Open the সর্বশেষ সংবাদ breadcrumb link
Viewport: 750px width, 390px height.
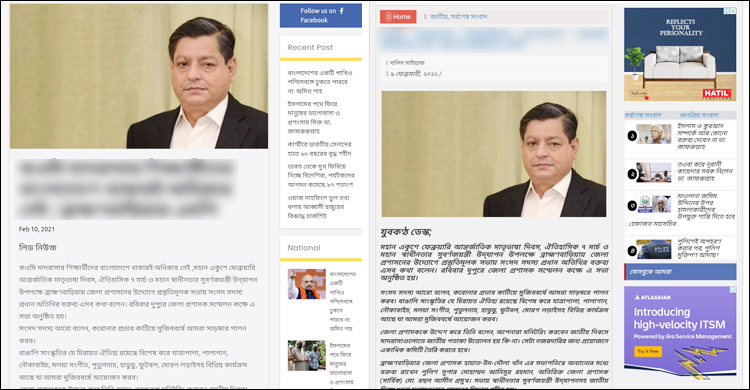[468, 17]
